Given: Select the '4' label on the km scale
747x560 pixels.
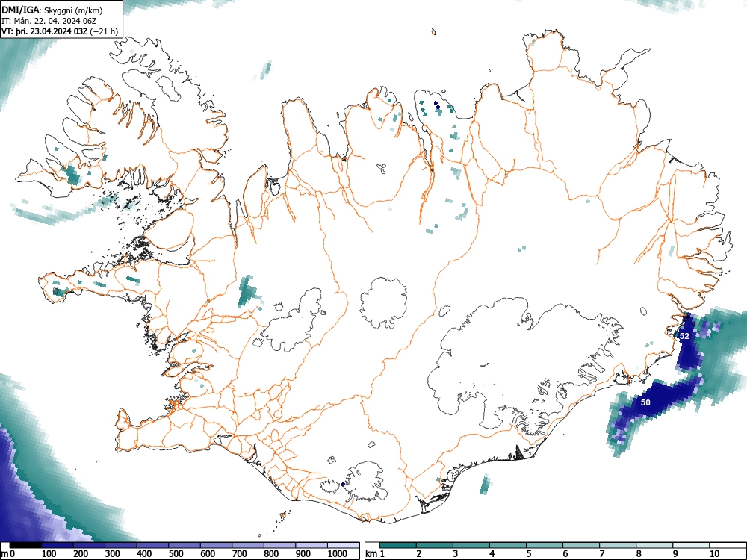Looking at the screenshot, I should (x=492, y=554).
